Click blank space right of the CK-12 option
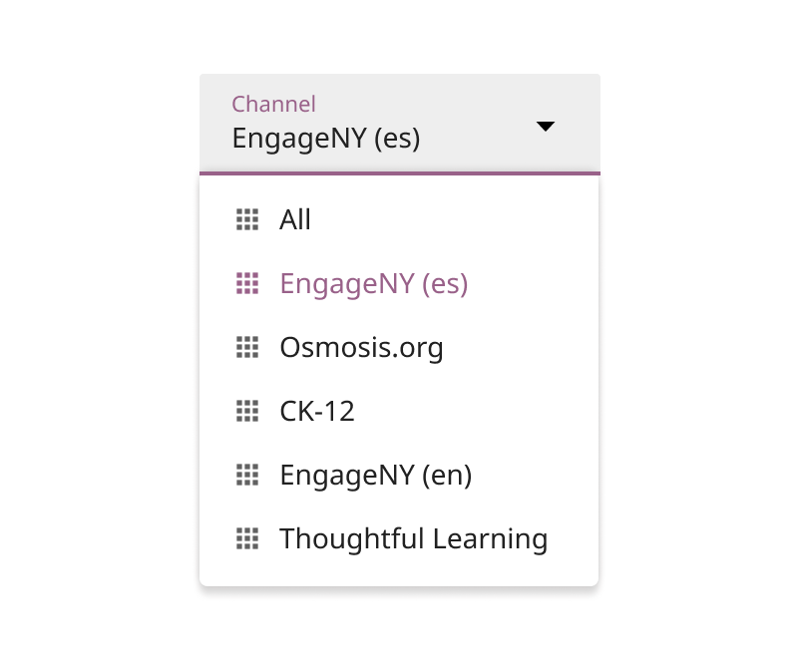Image resolution: width=798 pixels, height=672 pixels. tap(479, 412)
